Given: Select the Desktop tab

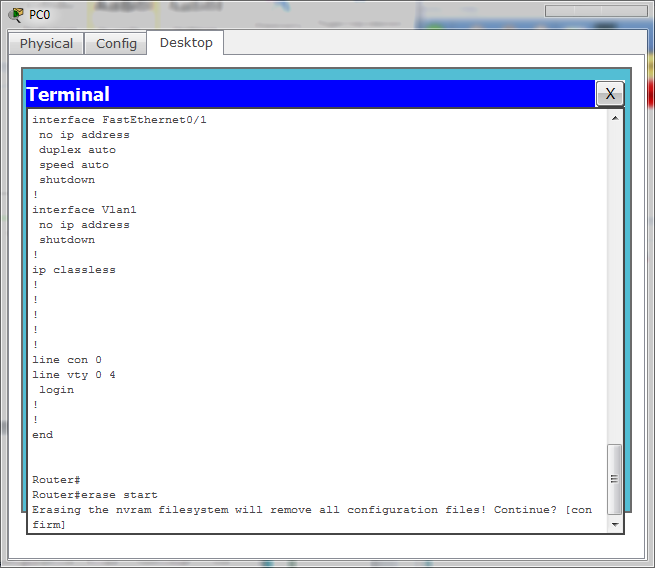Looking at the screenshot, I should 186,43.
